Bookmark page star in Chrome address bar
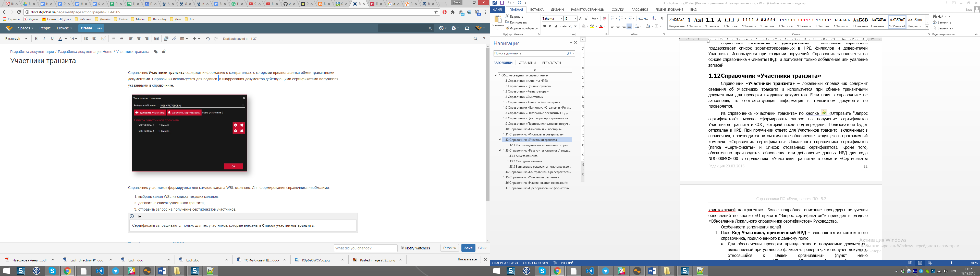Image resolution: width=980 pixels, height=276 pixels. [436, 12]
